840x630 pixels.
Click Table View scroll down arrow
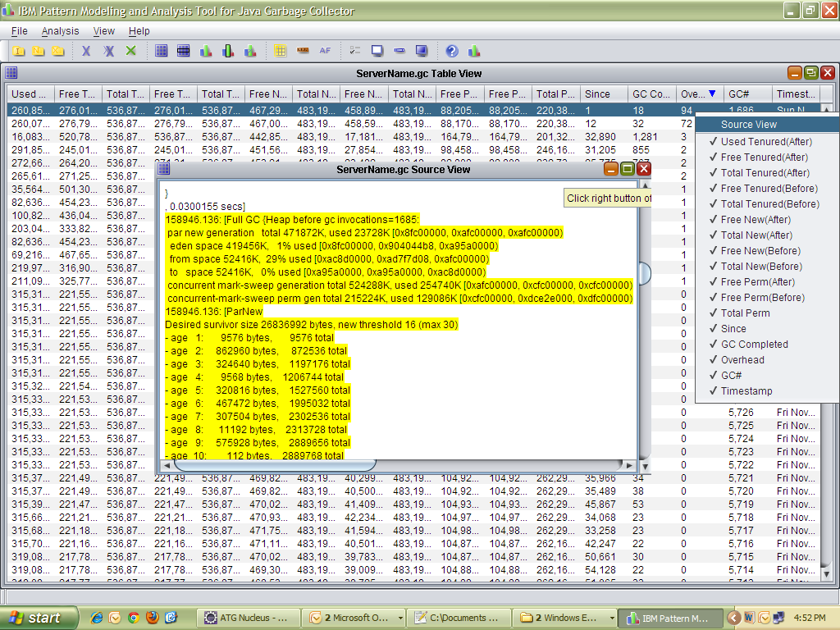[826, 574]
